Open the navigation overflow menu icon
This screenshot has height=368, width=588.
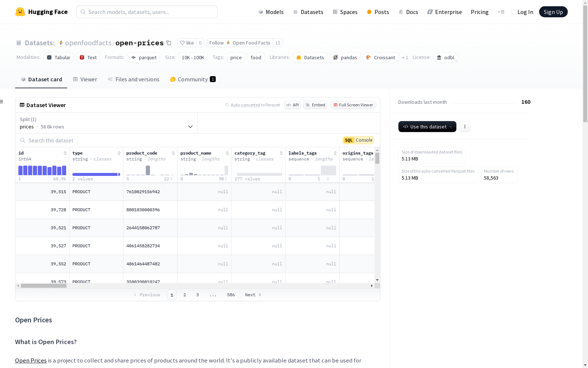(x=501, y=12)
